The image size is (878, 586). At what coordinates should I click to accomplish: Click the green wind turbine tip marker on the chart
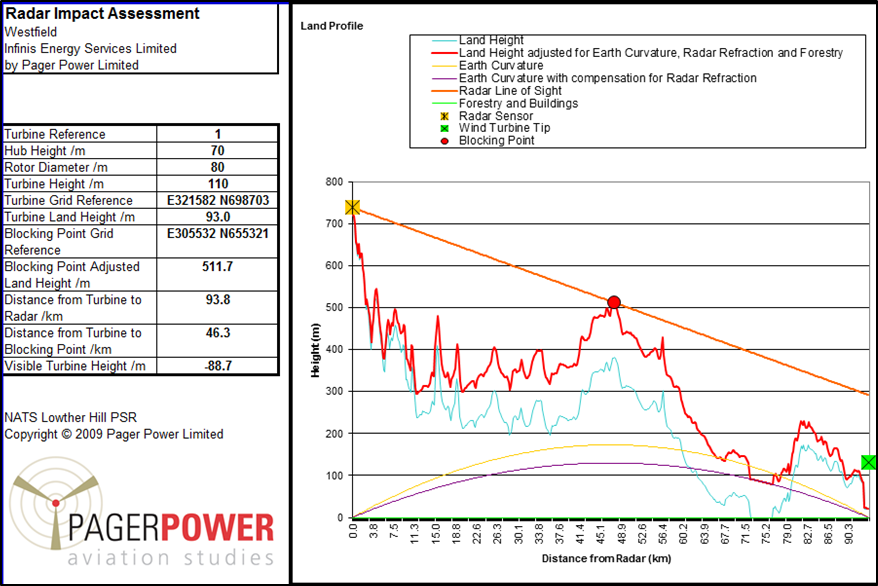click(x=868, y=462)
